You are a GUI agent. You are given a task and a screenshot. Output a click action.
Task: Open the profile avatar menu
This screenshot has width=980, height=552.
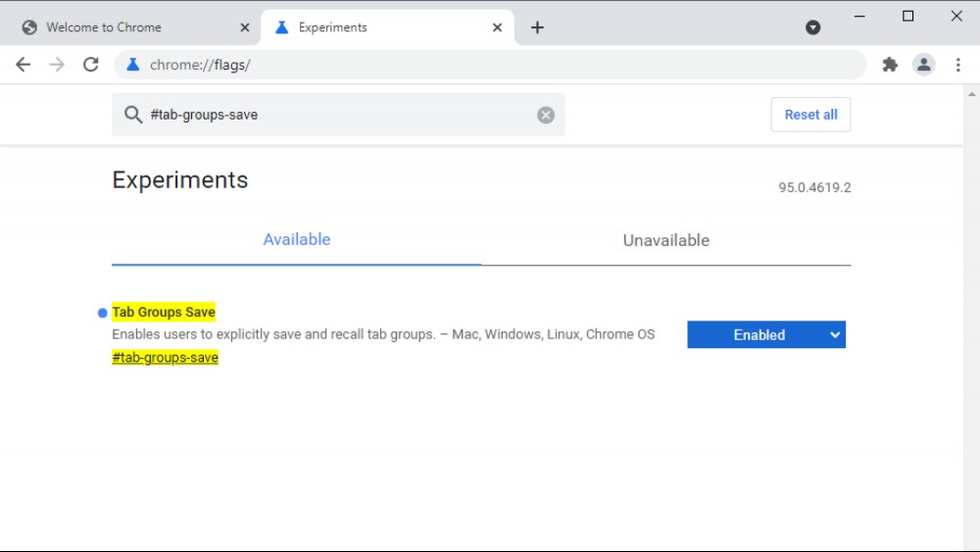(924, 65)
